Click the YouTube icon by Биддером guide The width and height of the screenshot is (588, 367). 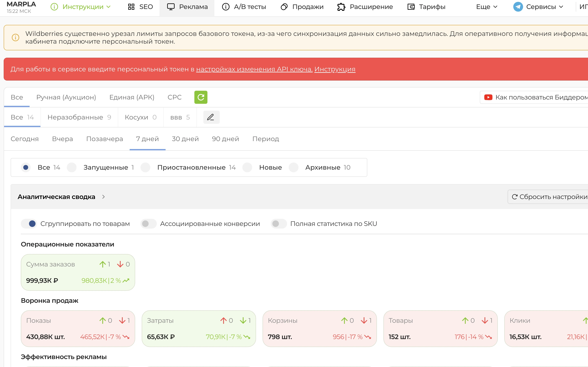pyautogui.click(x=488, y=97)
